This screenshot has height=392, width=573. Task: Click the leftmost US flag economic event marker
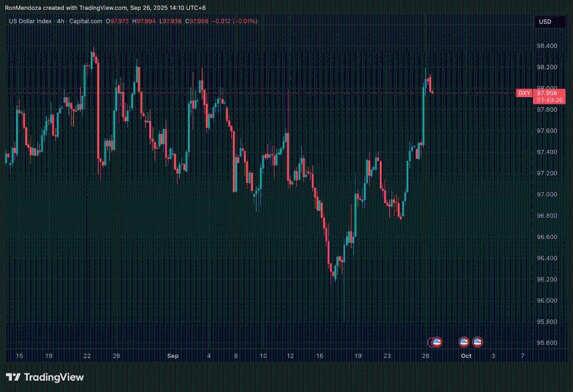[436, 342]
